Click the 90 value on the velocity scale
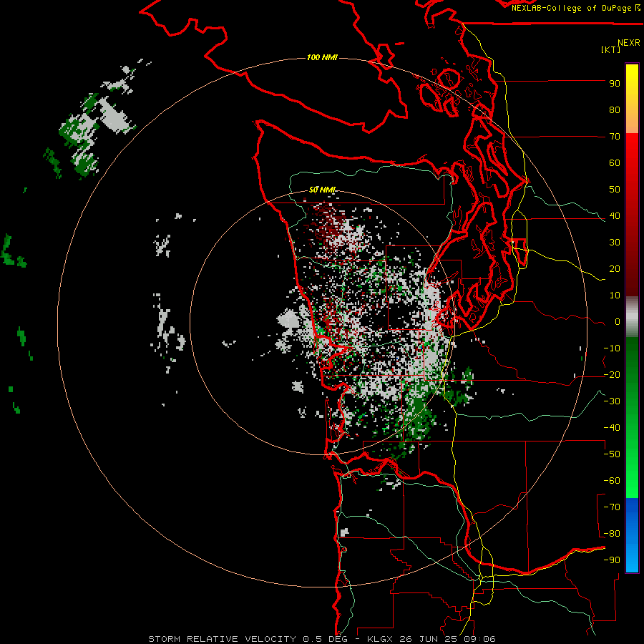This screenshot has width=644, height=644. click(x=615, y=84)
